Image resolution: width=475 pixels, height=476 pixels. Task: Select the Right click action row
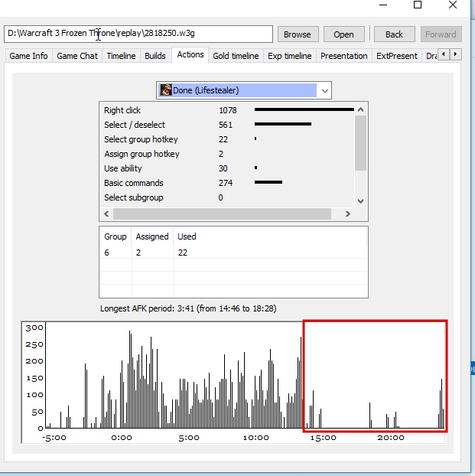click(227, 110)
